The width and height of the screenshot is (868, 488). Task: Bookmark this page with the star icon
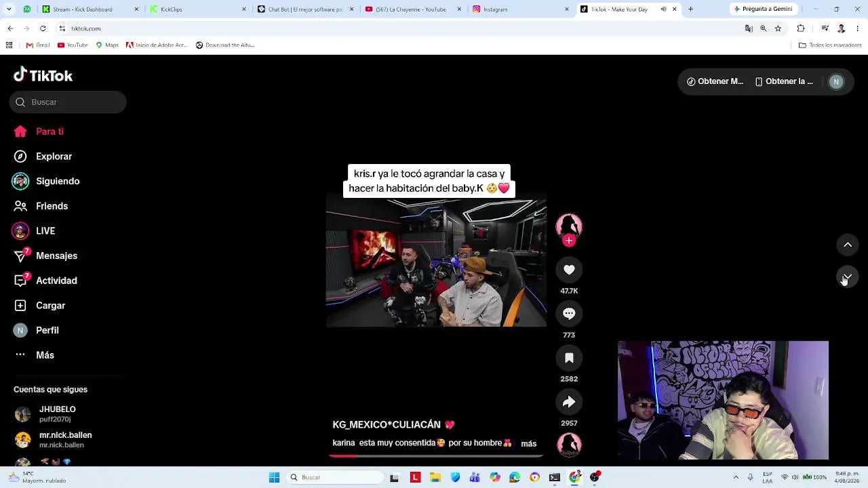778,28
